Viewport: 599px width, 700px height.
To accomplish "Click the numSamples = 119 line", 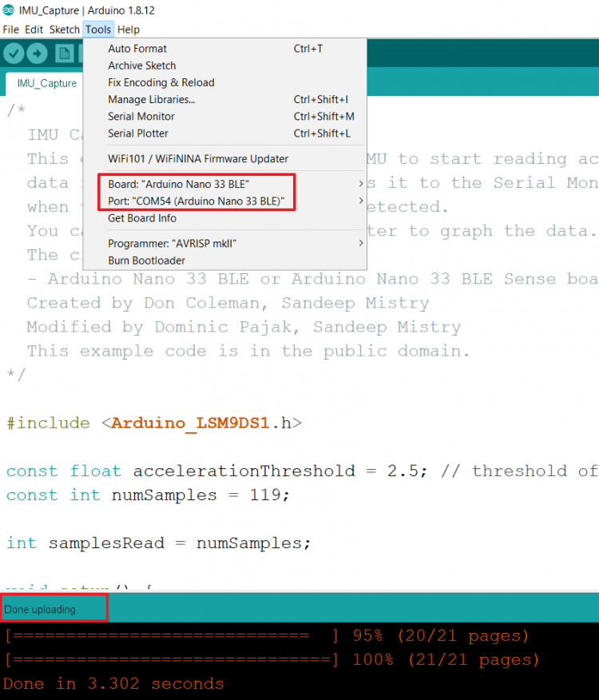I will pyautogui.click(x=148, y=495).
